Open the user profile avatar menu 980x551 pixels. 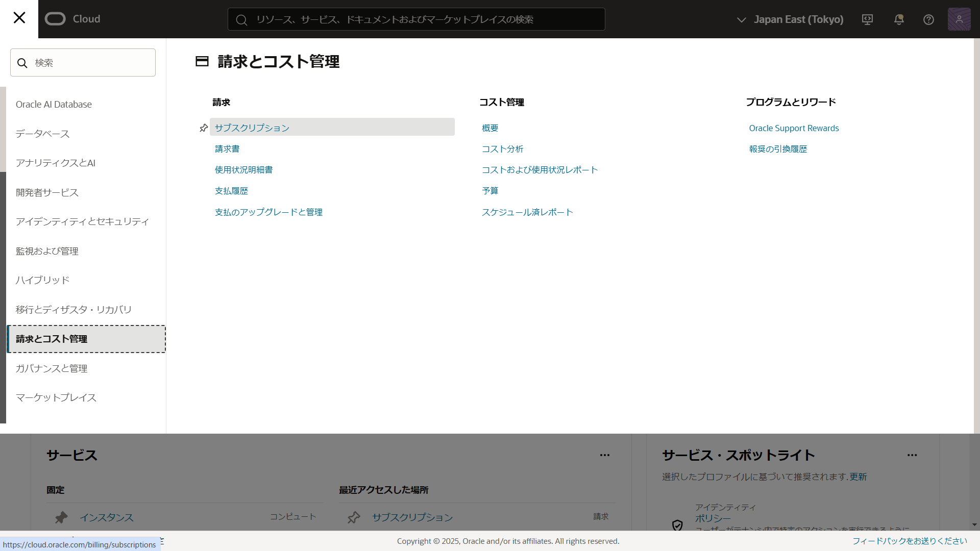[959, 19]
